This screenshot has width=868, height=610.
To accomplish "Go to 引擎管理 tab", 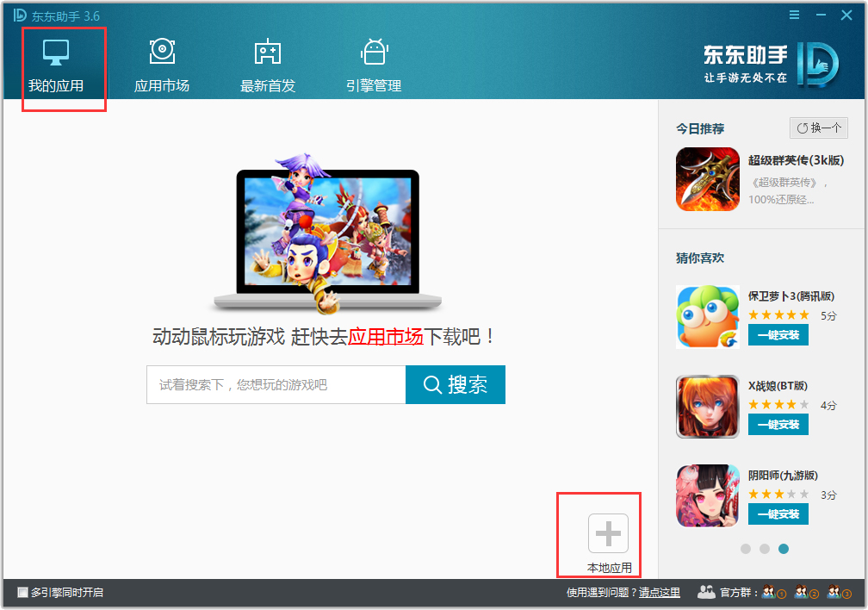I will point(374,66).
